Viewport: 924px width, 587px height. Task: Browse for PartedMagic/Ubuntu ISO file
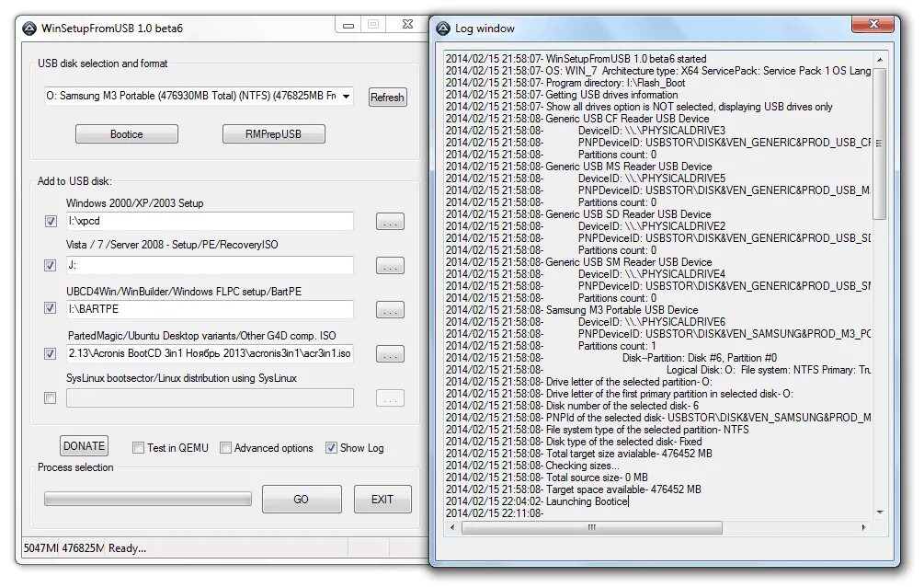(x=390, y=354)
